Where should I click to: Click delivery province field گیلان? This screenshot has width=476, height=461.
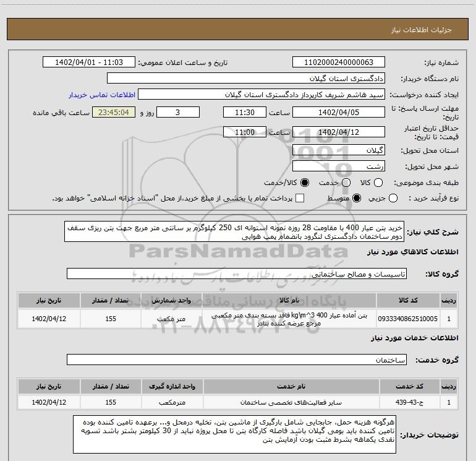click(x=339, y=150)
